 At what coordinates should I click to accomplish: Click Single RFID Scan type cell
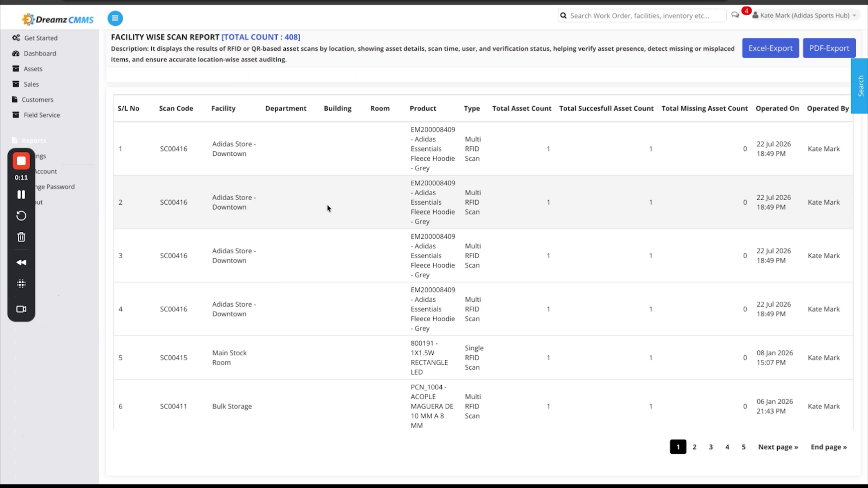click(474, 358)
